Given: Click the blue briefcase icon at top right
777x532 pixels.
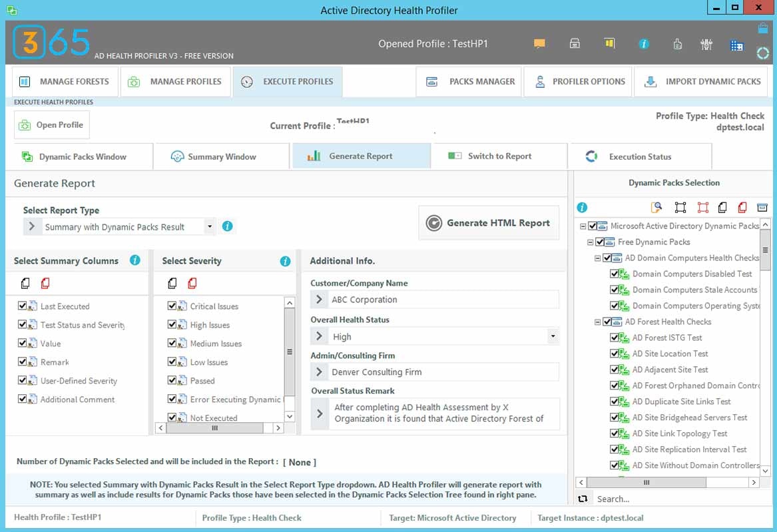Looking at the screenshot, I should click(762, 28).
